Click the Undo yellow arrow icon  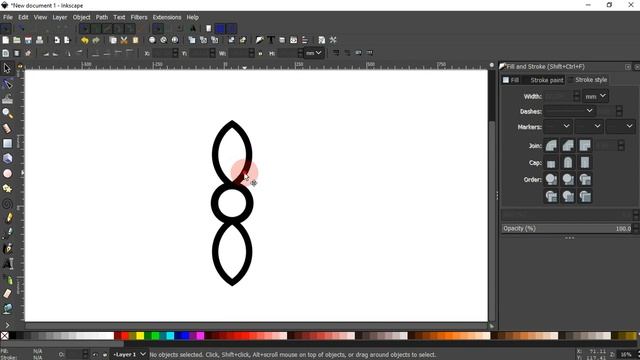coord(84,40)
